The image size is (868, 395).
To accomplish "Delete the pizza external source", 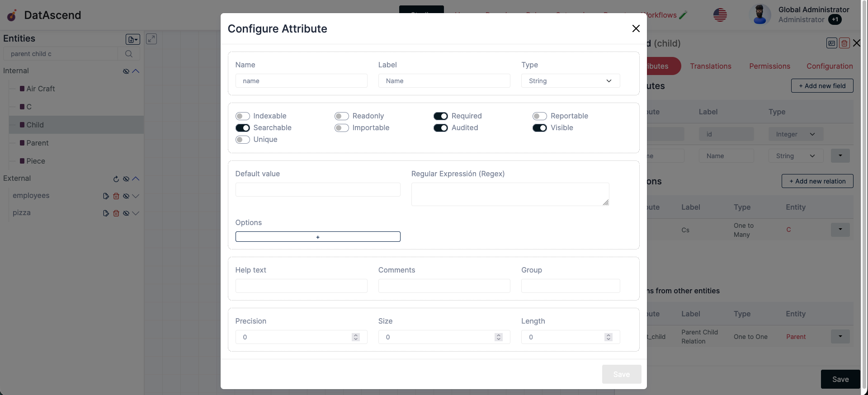I will tap(116, 213).
